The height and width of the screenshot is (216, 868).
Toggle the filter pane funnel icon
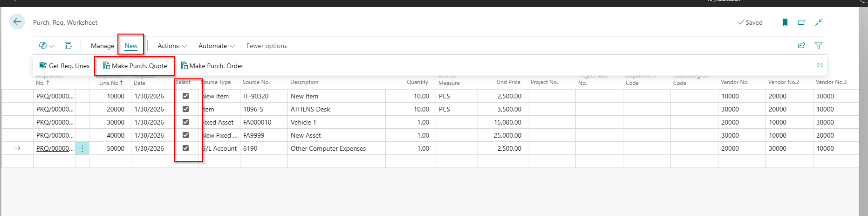point(819,45)
